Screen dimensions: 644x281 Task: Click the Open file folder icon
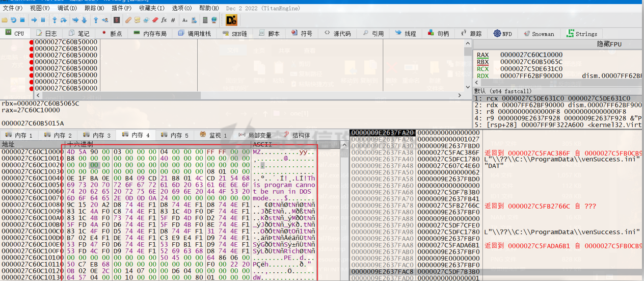[5, 20]
